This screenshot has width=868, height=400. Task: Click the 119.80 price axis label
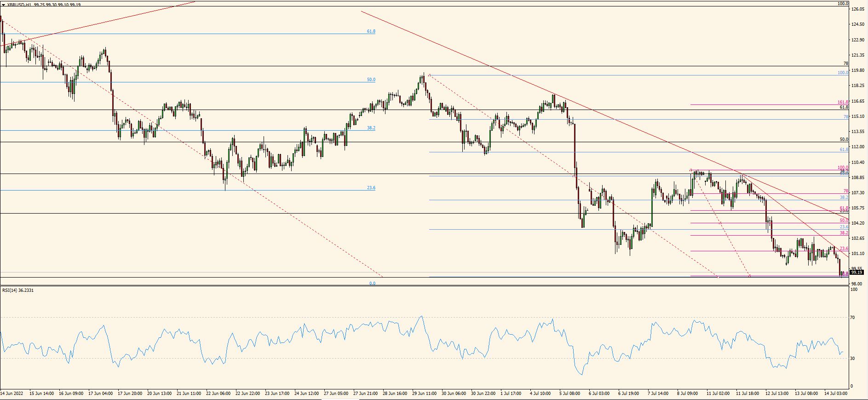click(858, 70)
